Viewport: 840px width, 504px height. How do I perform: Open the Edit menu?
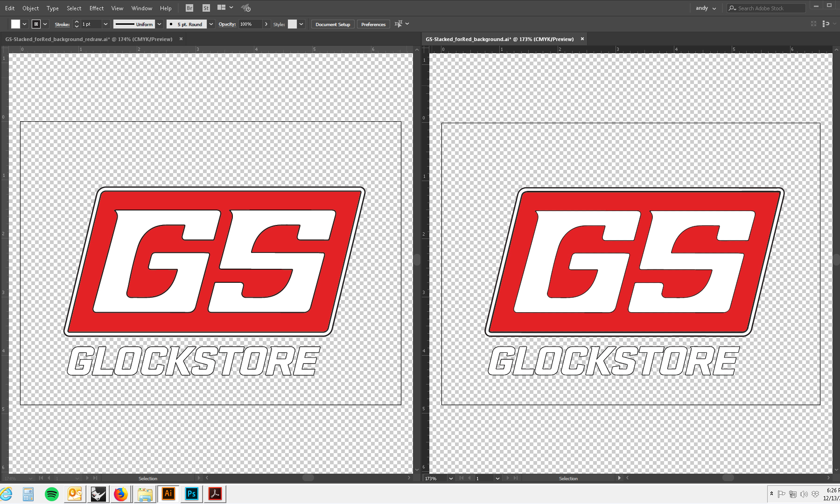10,8
